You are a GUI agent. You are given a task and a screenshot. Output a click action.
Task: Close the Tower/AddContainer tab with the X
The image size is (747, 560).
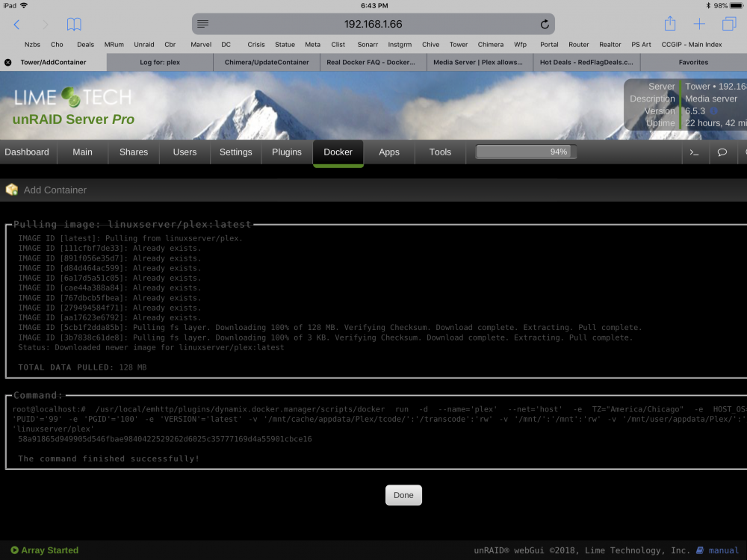click(x=8, y=63)
